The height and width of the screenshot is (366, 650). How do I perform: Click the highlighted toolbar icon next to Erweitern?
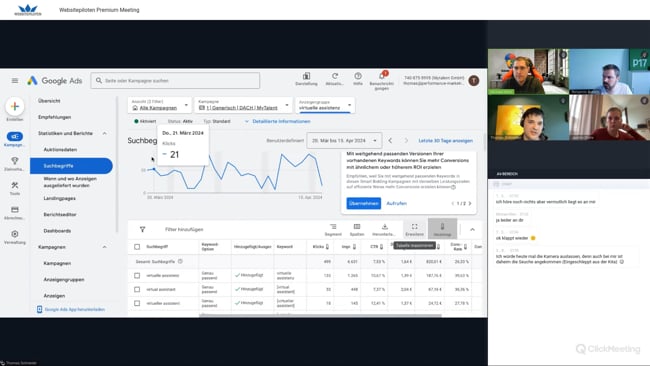click(442, 229)
